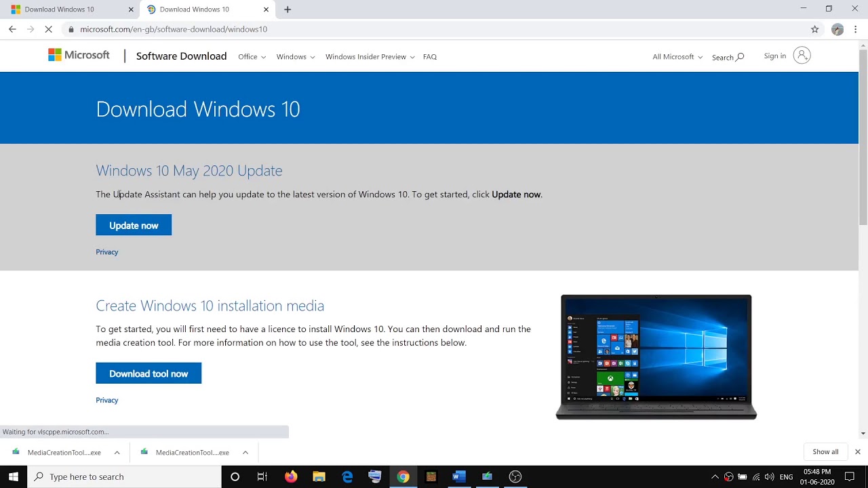Image resolution: width=868 pixels, height=488 pixels.
Task: Expand the Office menu
Action: [252, 57]
